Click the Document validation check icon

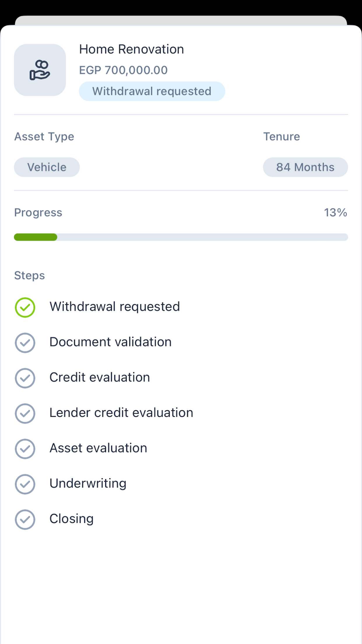point(25,343)
